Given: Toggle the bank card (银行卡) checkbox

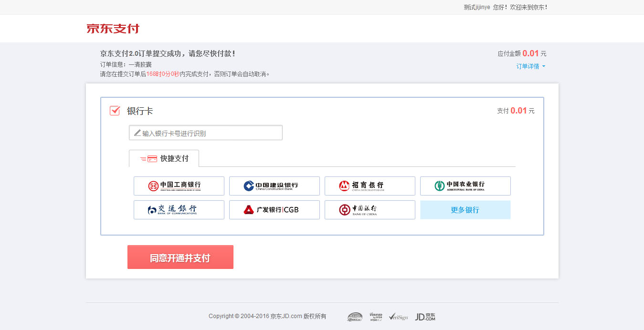Looking at the screenshot, I should 115,111.
